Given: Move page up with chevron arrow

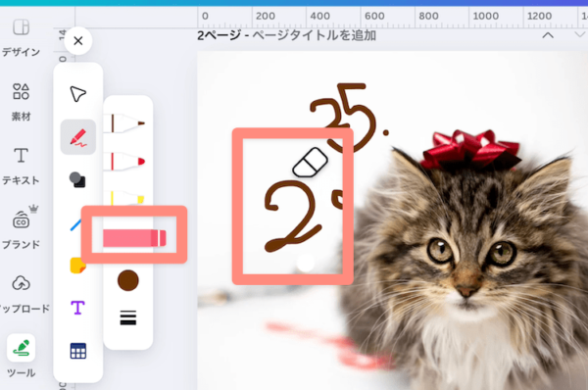Looking at the screenshot, I should [x=548, y=35].
